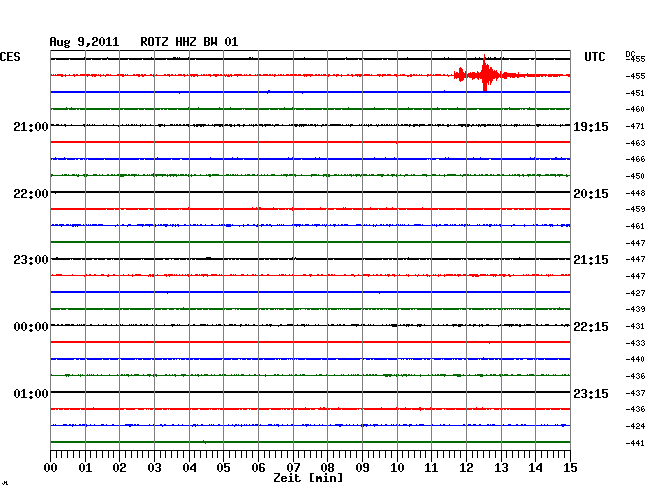Click the "11" minute axis tick label

pos(432,467)
